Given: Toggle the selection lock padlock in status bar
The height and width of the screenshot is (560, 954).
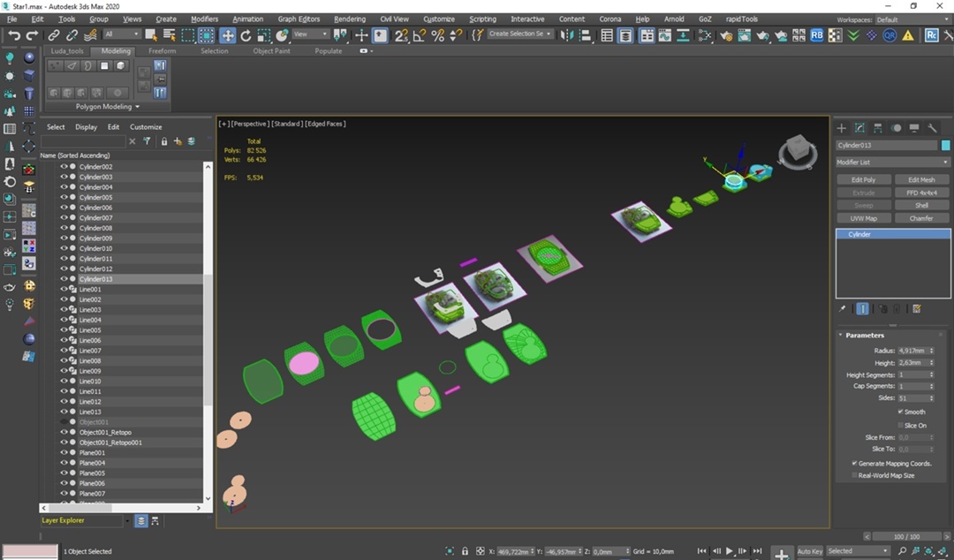Looking at the screenshot, I should [x=465, y=551].
